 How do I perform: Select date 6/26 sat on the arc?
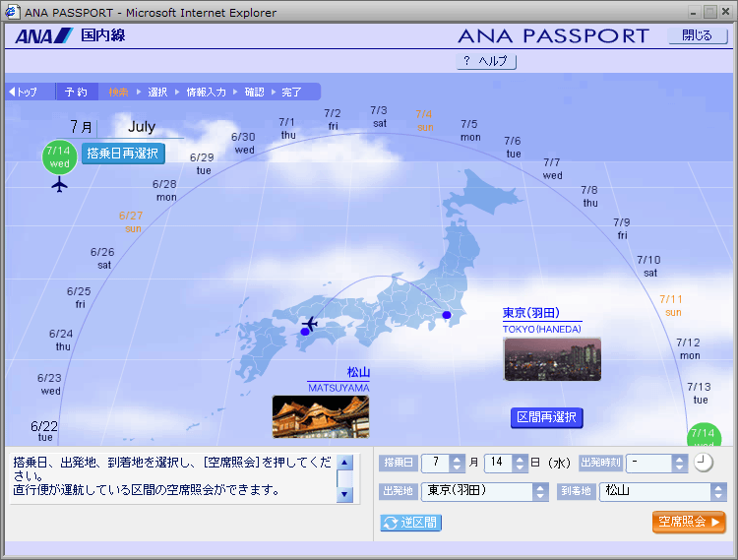103,259
